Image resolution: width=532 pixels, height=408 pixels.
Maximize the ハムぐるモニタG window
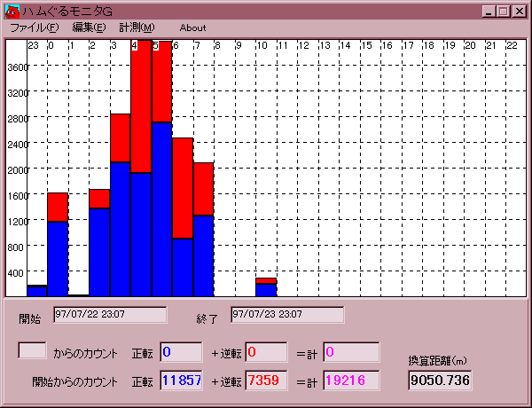pyautogui.click(x=504, y=12)
